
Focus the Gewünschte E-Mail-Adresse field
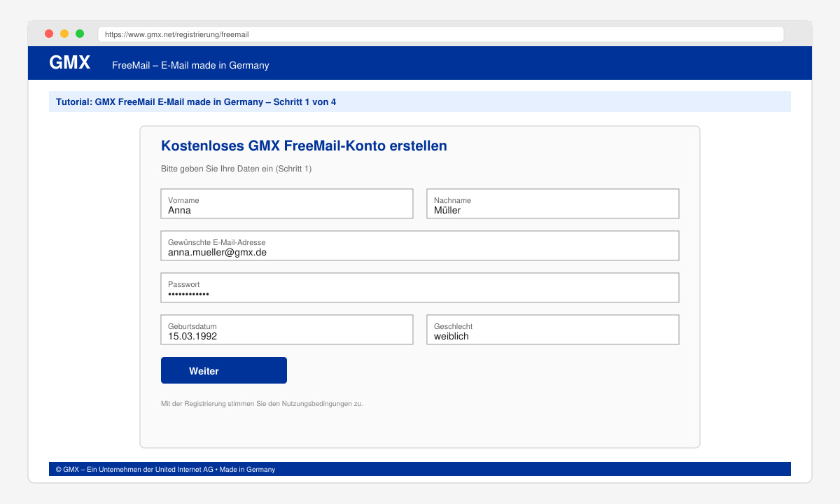[x=420, y=246]
